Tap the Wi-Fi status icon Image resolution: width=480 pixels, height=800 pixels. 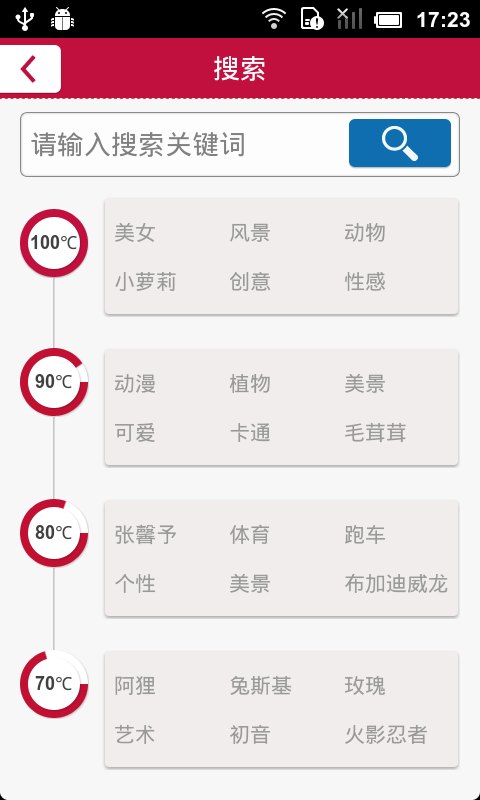click(274, 19)
